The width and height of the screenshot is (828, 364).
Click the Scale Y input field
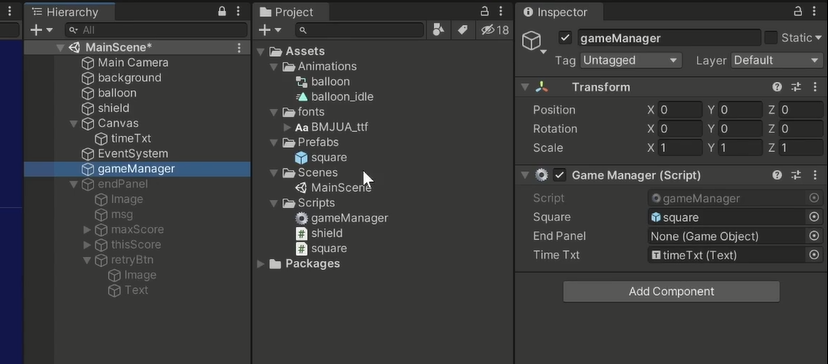740,148
